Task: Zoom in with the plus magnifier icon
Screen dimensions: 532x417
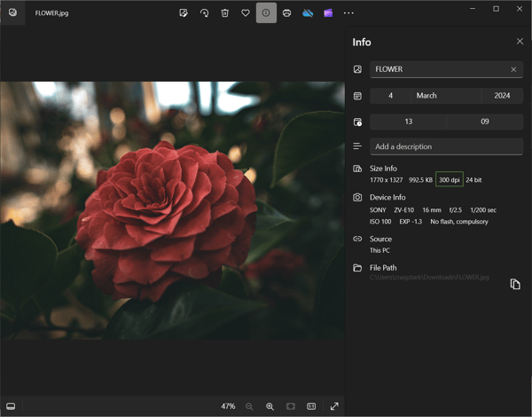Action: coord(270,406)
